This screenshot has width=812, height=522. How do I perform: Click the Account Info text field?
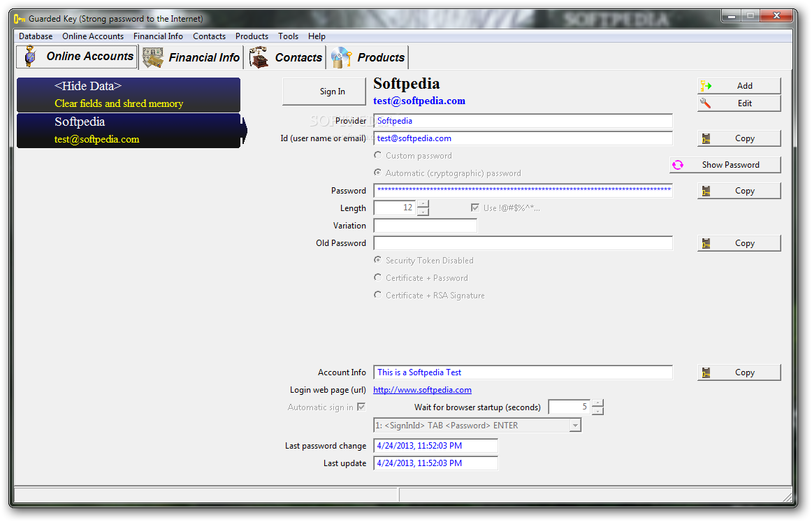coord(523,372)
